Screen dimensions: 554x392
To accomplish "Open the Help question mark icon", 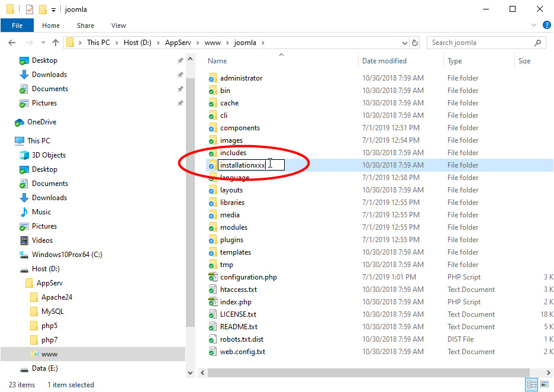I will click(546, 25).
